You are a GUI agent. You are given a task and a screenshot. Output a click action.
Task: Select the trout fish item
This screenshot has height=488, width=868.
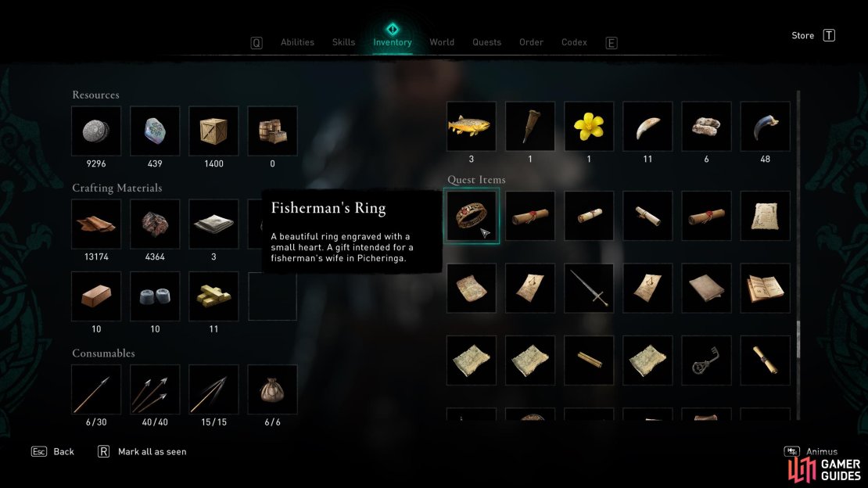click(472, 126)
